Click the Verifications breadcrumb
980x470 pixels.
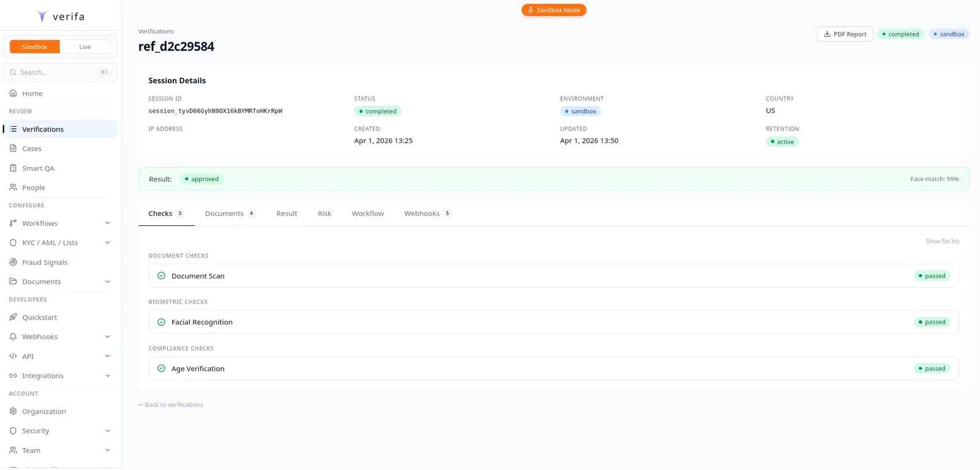coord(156,31)
